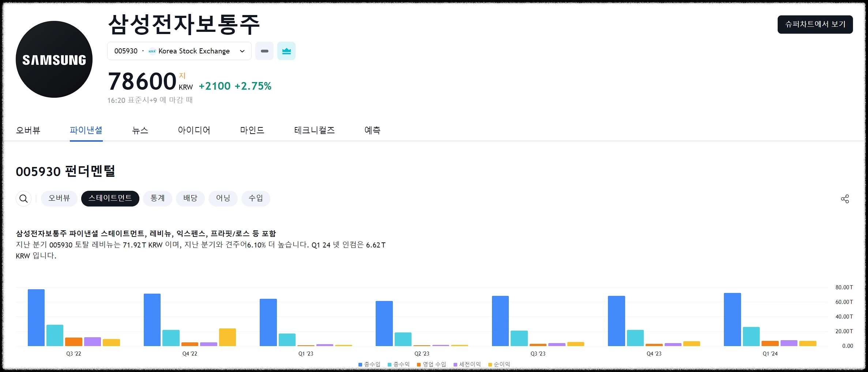Viewport: 868px width, 372px height.
Task: Open the fundamentals search magnifier icon
Action: click(23, 198)
